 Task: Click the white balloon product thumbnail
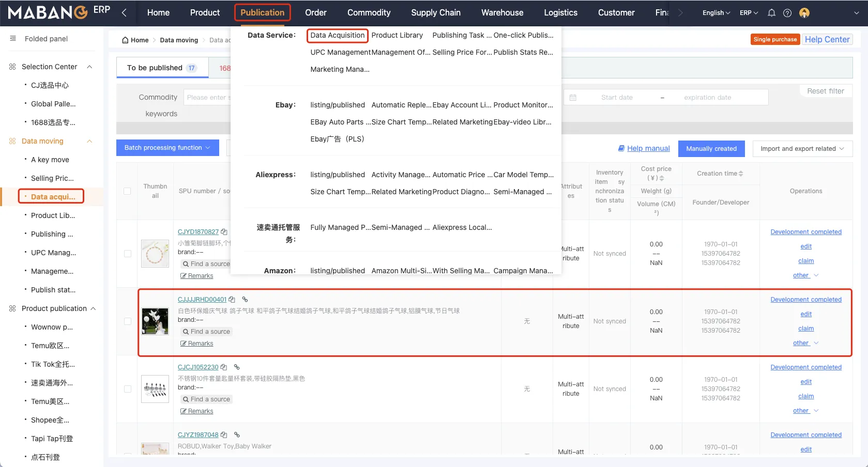tap(155, 321)
